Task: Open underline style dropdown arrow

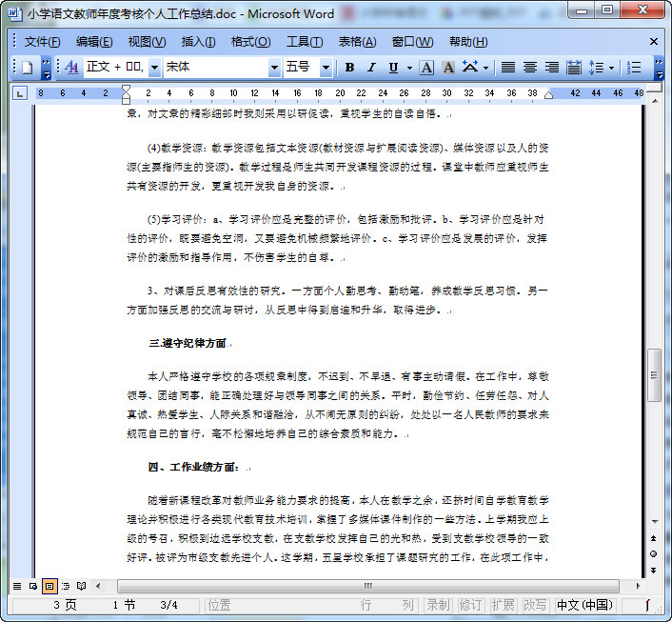Action: [409, 68]
